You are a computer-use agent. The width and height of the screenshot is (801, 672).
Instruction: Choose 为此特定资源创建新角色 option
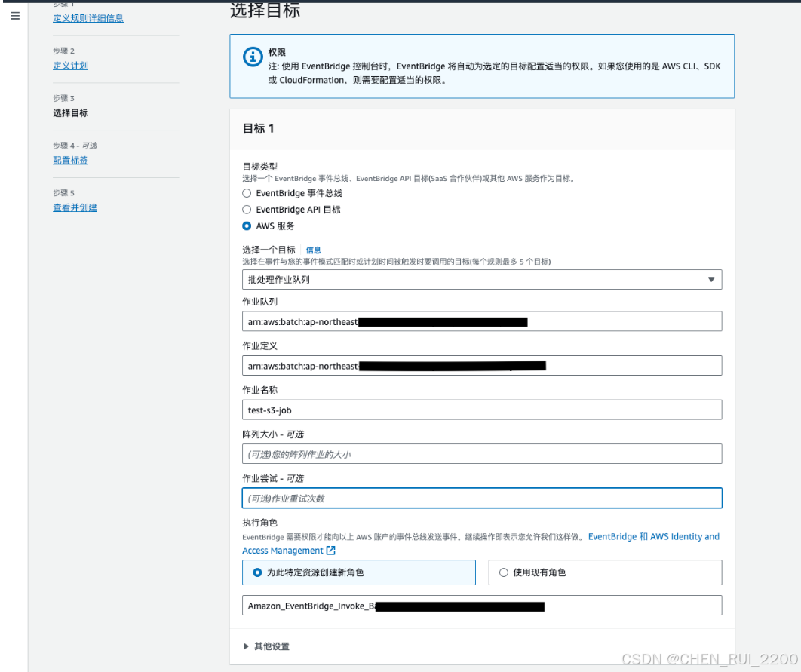(x=358, y=572)
